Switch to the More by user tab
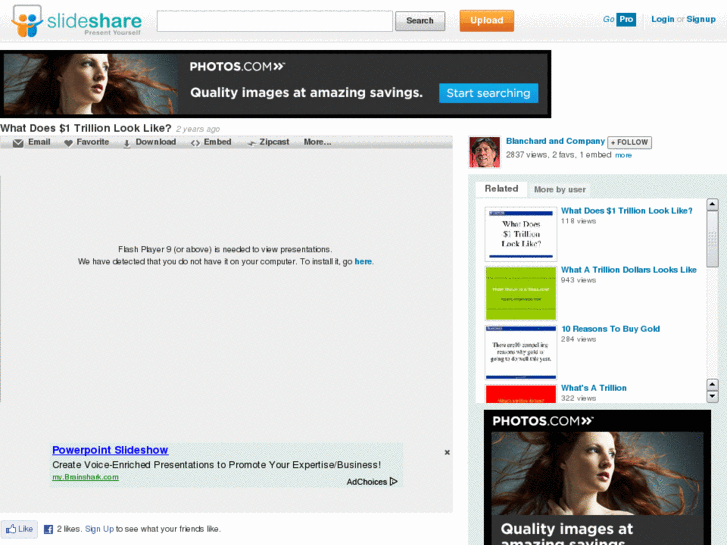727x545 pixels. (560, 189)
